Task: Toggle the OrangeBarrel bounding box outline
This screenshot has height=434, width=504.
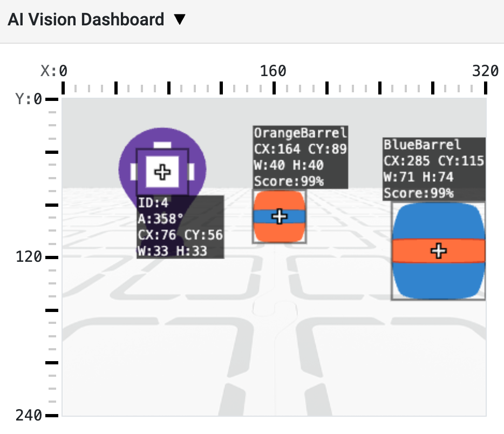Action: click(253, 216)
